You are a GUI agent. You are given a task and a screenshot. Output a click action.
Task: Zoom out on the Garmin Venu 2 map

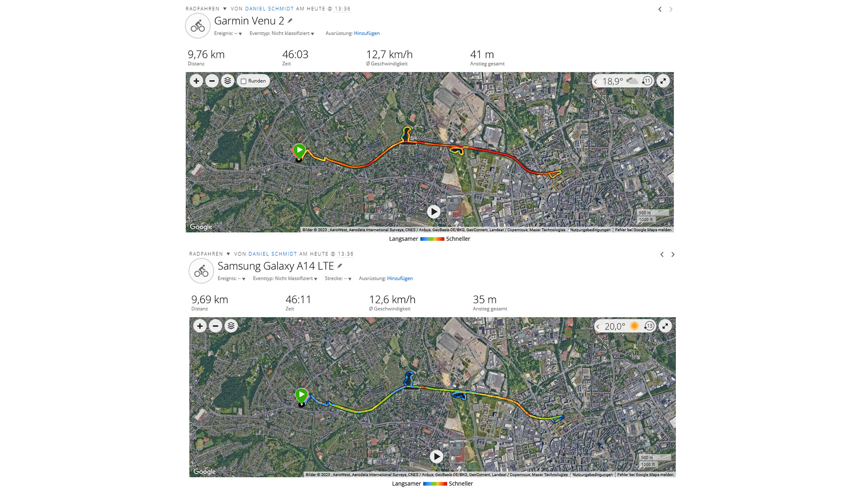coord(212,81)
